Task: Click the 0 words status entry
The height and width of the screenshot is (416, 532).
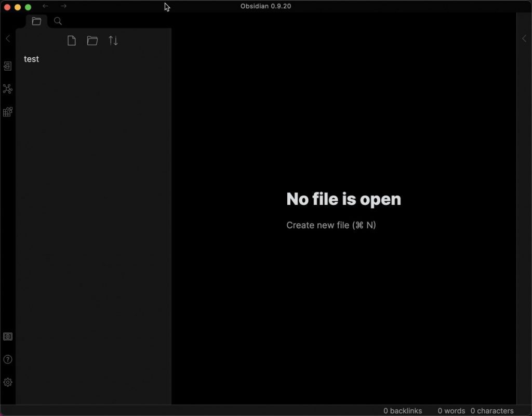Action: pos(451,411)
